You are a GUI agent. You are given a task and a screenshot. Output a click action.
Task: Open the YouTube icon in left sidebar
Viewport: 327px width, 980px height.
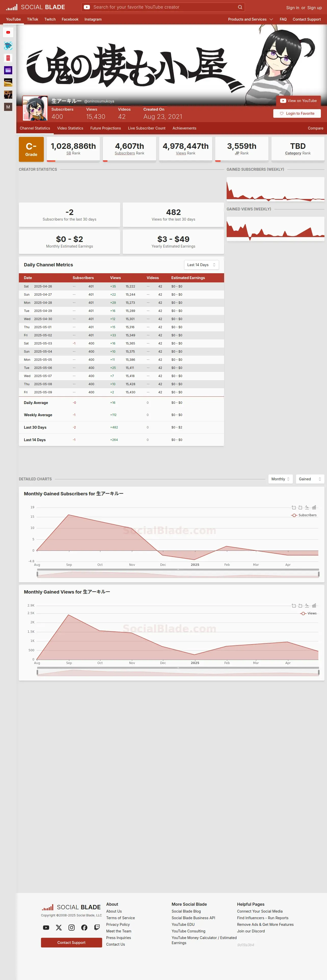tap(8, 32)
